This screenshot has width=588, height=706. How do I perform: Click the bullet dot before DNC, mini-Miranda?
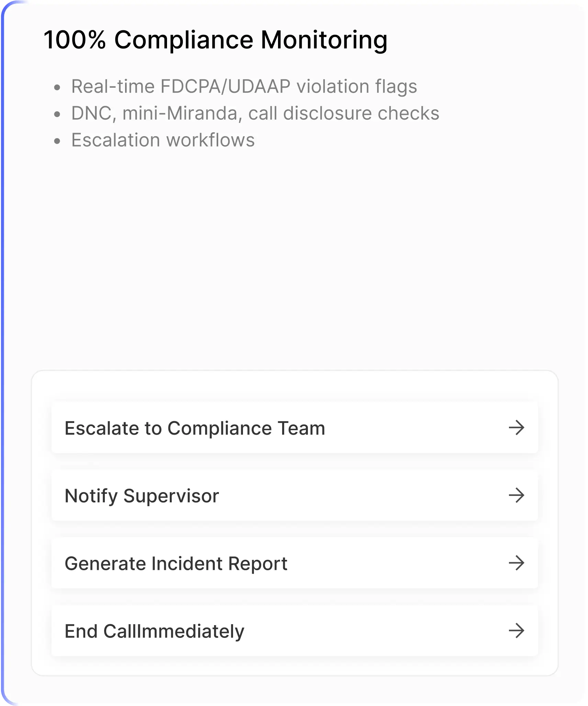tap(57, 114)
